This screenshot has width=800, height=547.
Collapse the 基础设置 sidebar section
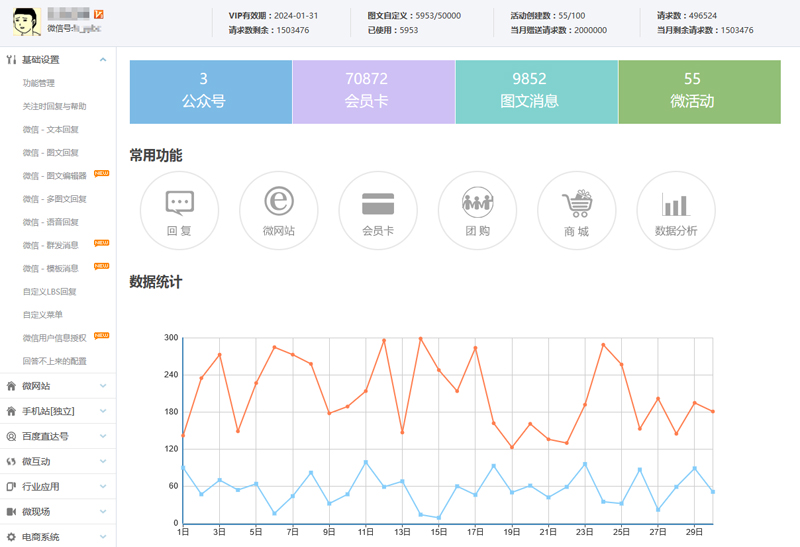coord(103,60)
